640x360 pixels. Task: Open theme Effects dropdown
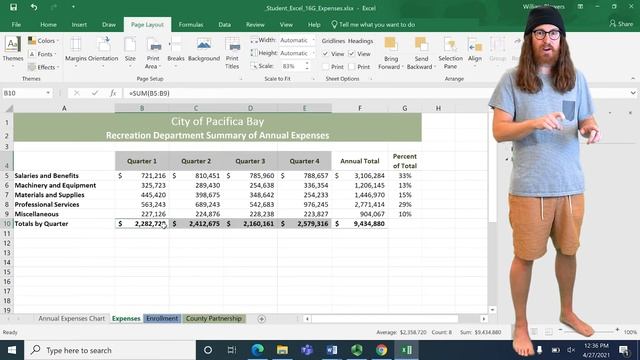click(43, 67)
